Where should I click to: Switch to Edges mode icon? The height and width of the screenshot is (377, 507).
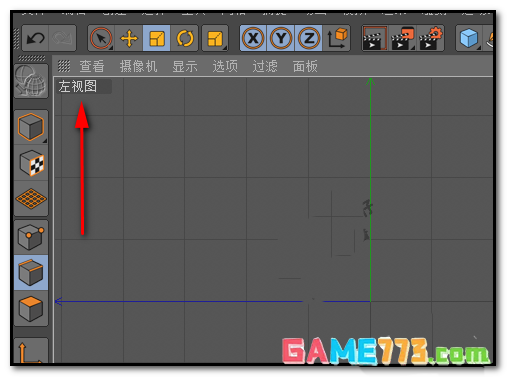point(31,272)
